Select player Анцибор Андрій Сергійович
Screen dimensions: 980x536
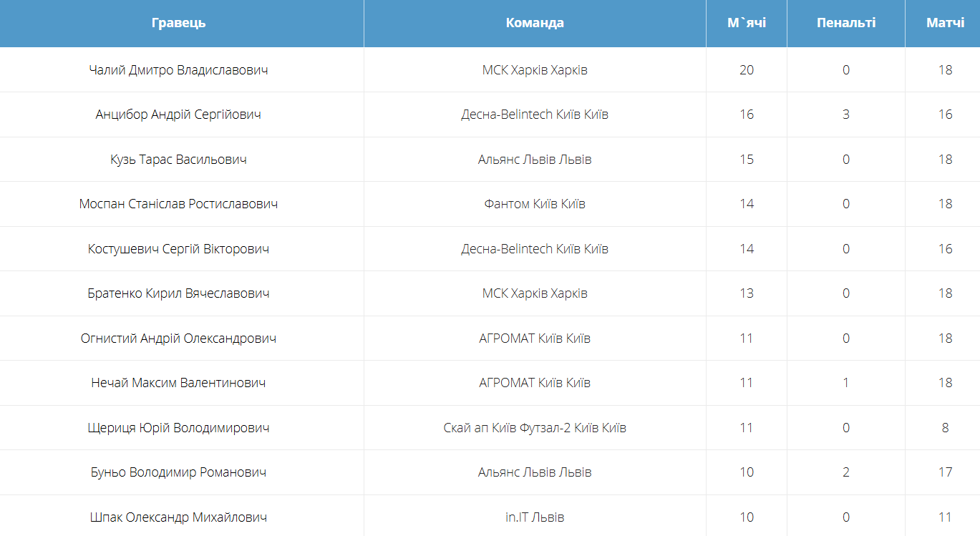178,114
